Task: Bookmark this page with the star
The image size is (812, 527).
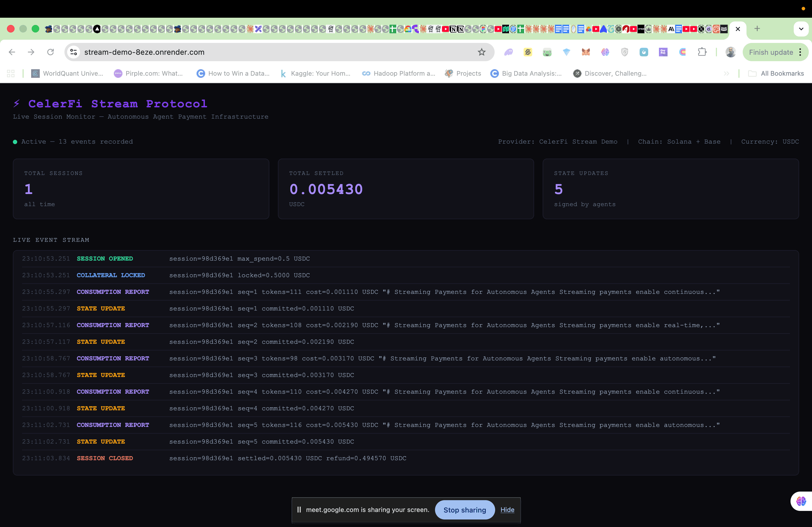Action: (481, 52)
